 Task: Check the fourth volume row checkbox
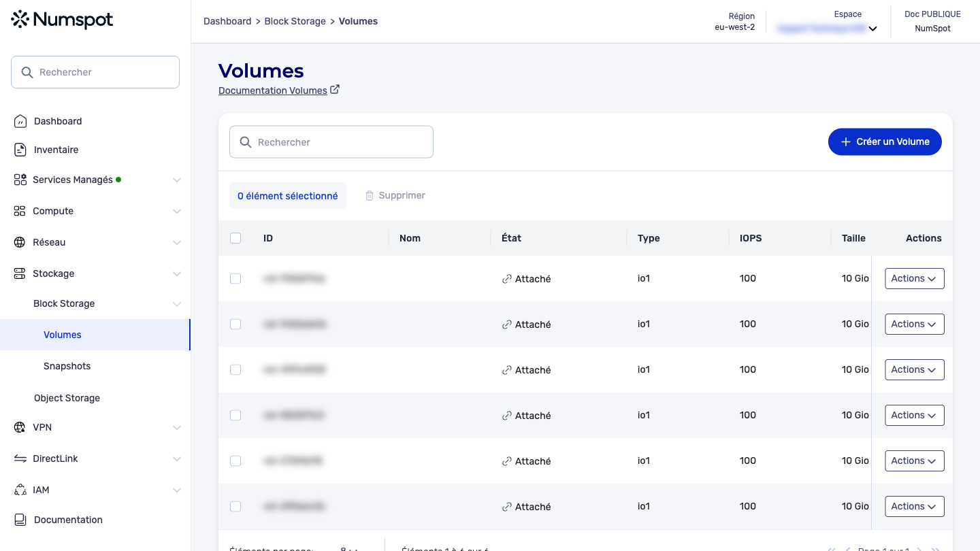235,416
